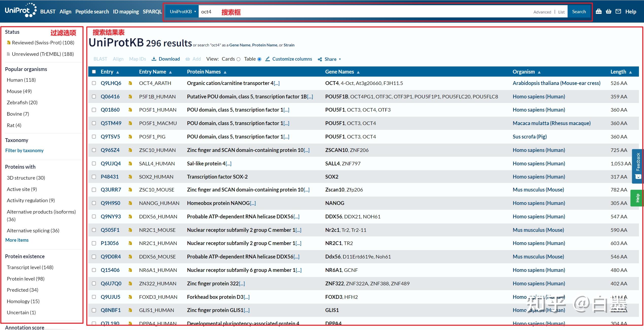The width and height of the screenshot is (644, 330).
Task: Toggle the select-all header checkbox
Action: 94,72
